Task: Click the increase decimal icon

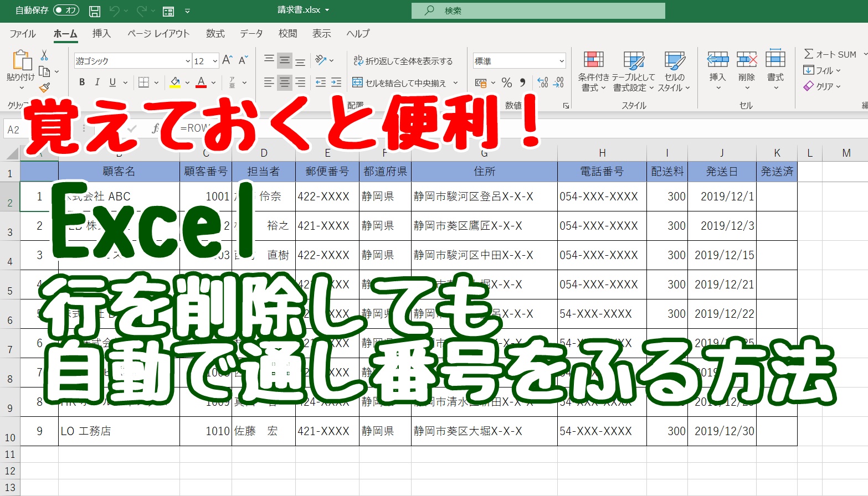Action: coord(543,83)
